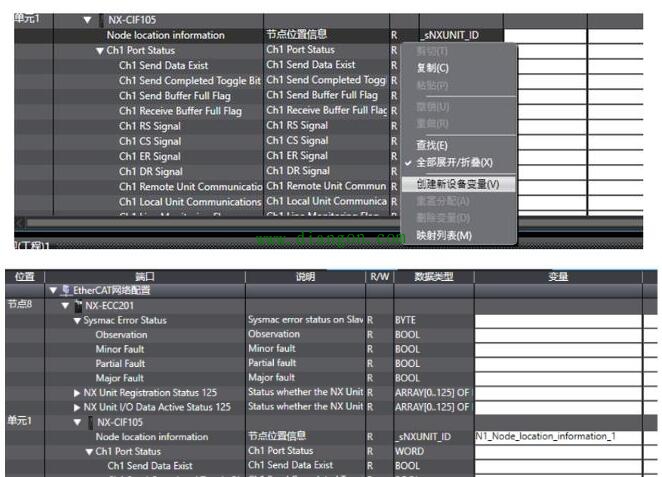This screenshot has height=477, width=662.
Task: Select Ch1 Local Unit Communications row
Action: [190, 202]
